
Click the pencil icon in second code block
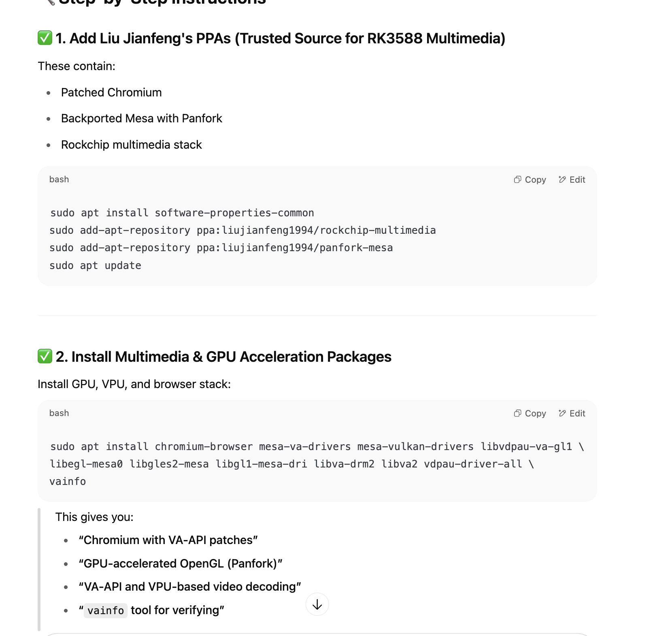pyautogui.click(x=562, y=413)
